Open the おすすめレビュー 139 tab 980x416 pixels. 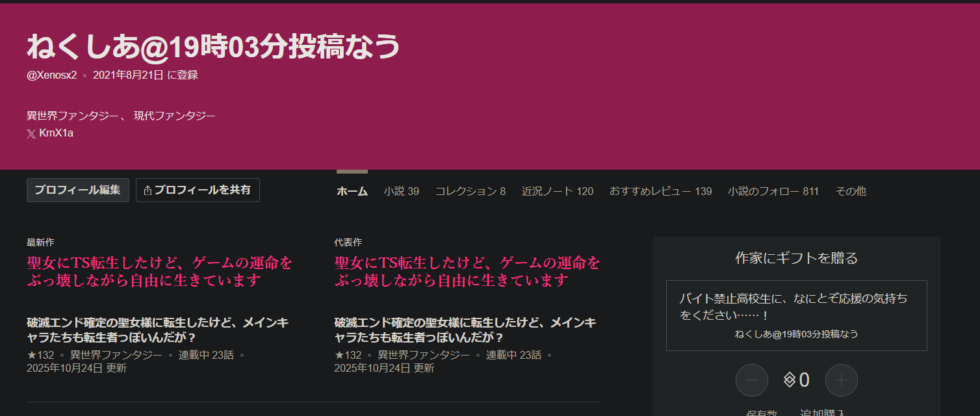click(x=660, y=191)
